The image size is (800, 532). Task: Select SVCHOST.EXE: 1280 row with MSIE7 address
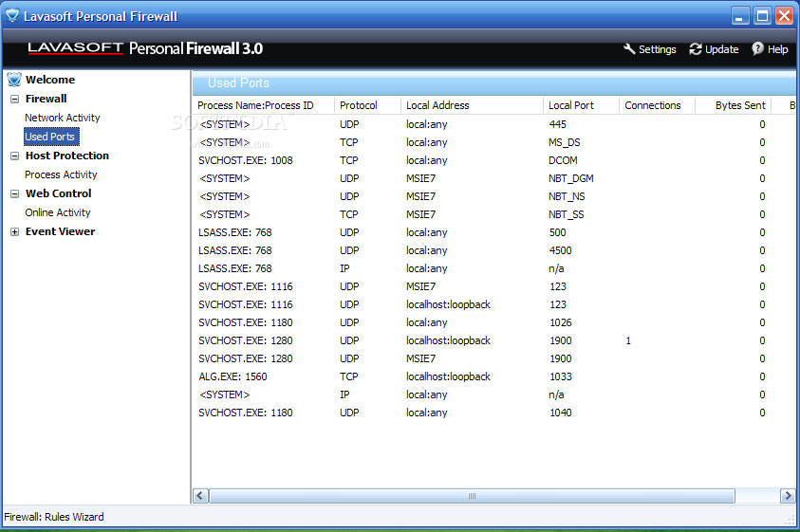tap(493, 358)
